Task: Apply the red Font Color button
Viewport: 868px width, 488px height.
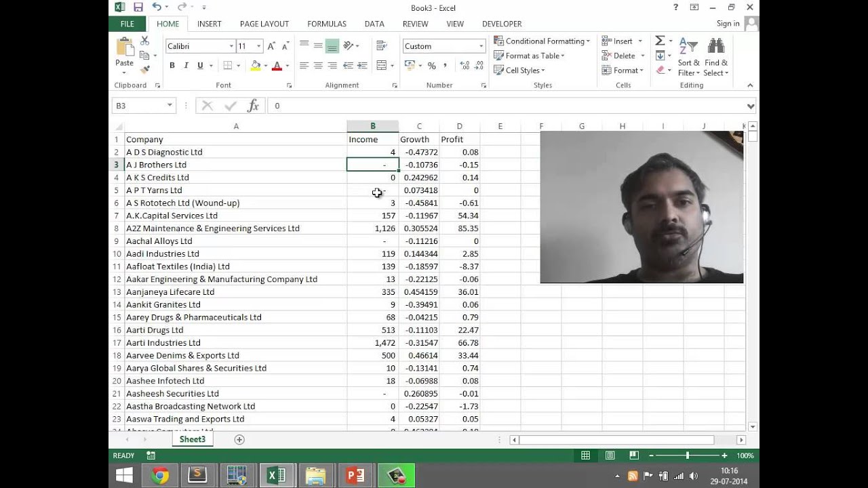Action: click(277, 66)
